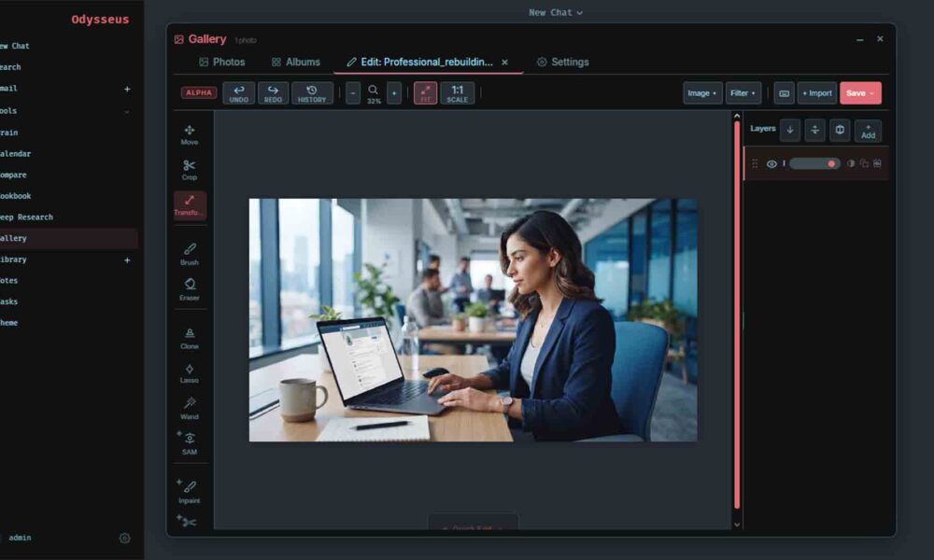Zoom in with the plus button

(394, 93)
